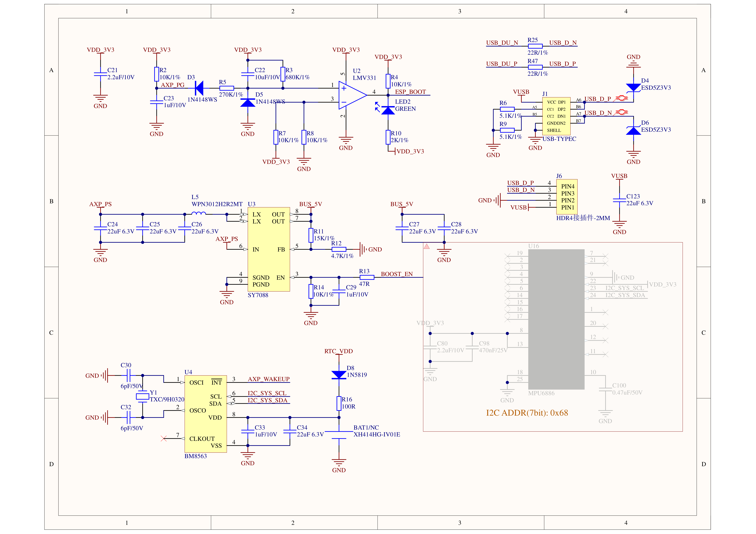Click the C21 2.2uF capacitor symbol
The width and height of the screenshot is (756, 534).
100,74
